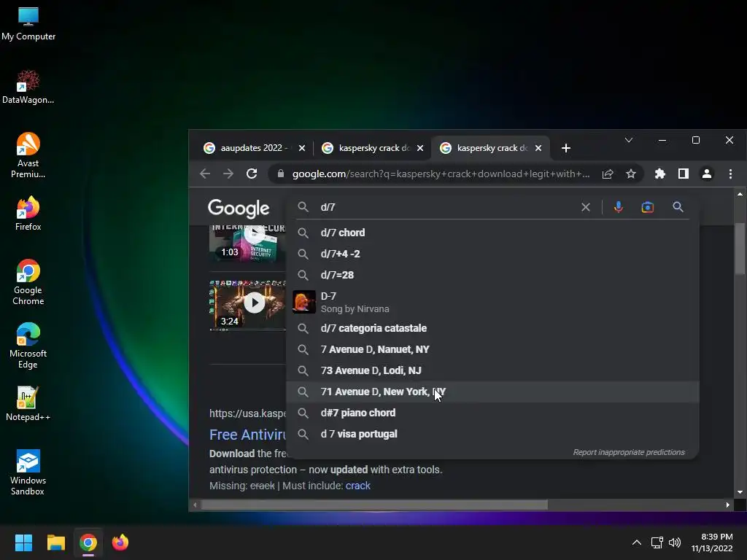This screenshot has width=747, height=560.
Task: Bookmark this page with the star
Action: point(631,174)
